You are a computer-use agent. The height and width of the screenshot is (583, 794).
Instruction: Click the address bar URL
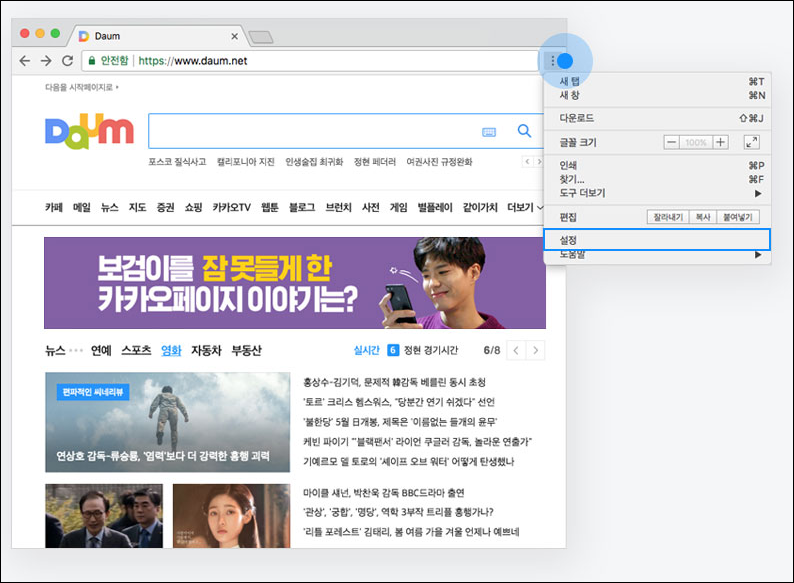point(193,61)
